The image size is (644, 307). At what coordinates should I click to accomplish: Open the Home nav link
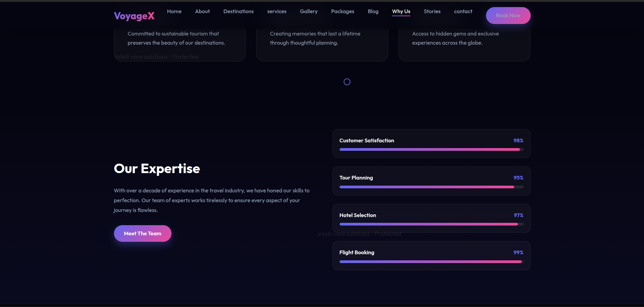click(x=174, y=11)
